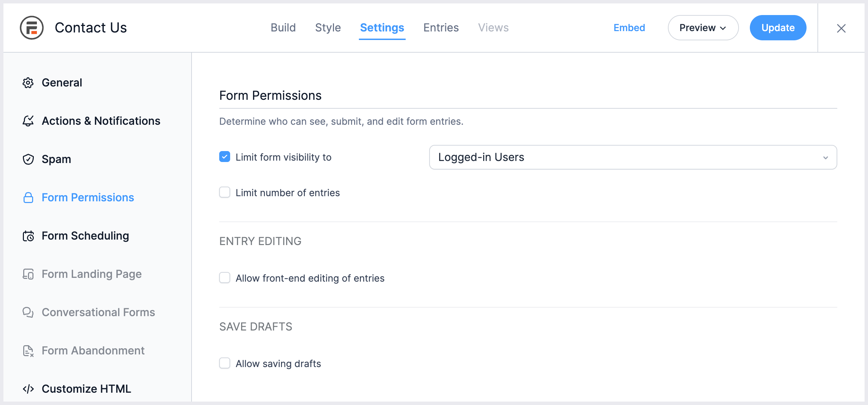This screenshot has width=868, height=405.
Task: Click the Actions & Notifications bell icon
Action: click(x=28, y=121)
